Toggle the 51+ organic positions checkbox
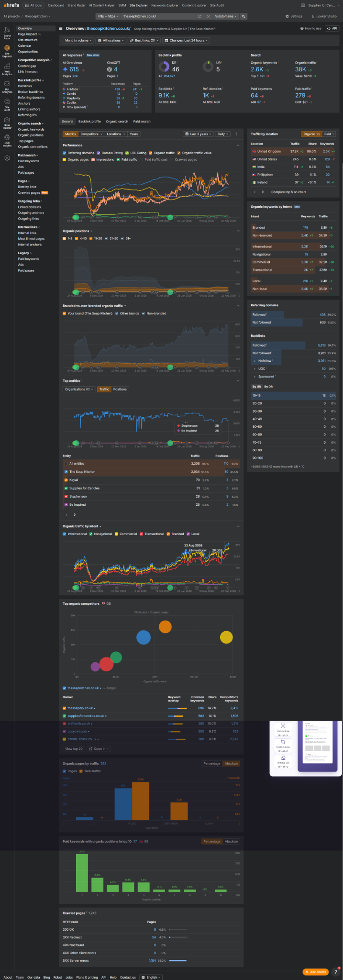Image resolution: width=343 pixels, height=980 pixels. (x=122, y=238)
